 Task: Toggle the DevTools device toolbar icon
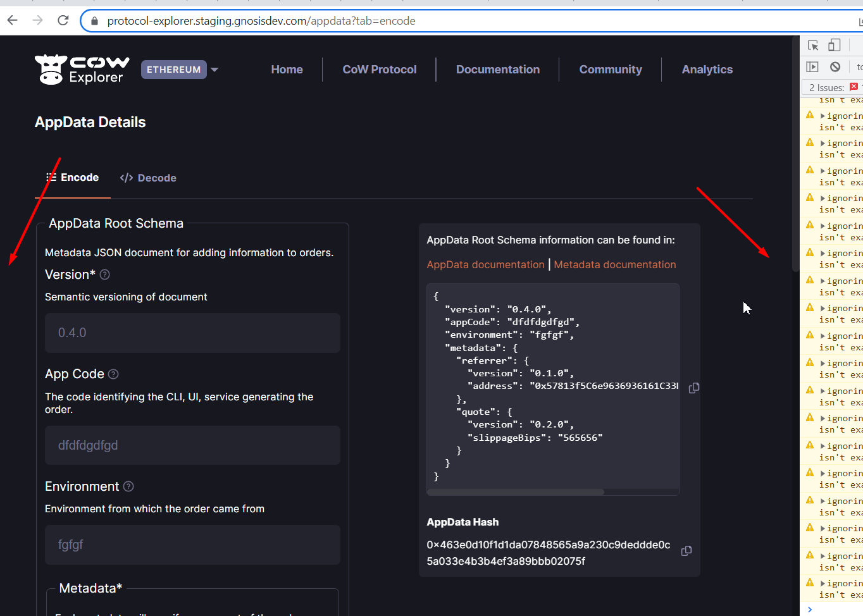point(835,45)
